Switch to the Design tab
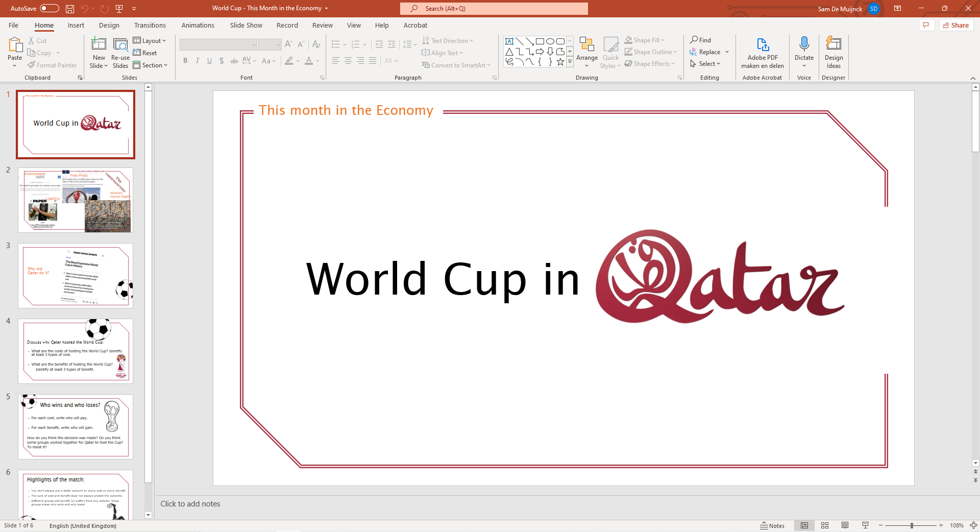The height and width of the screenshot is (532, 980). (109, 25)
